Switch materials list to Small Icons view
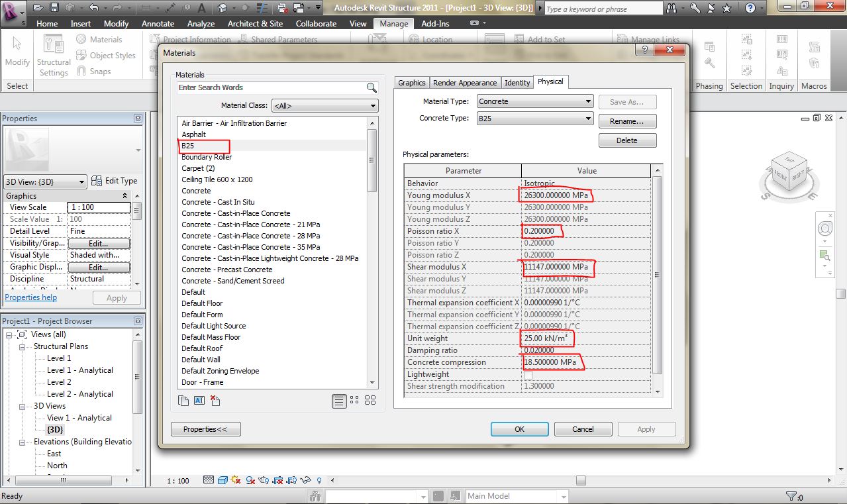This screenshot has width=847, height=504. click(x=354, y=400)
